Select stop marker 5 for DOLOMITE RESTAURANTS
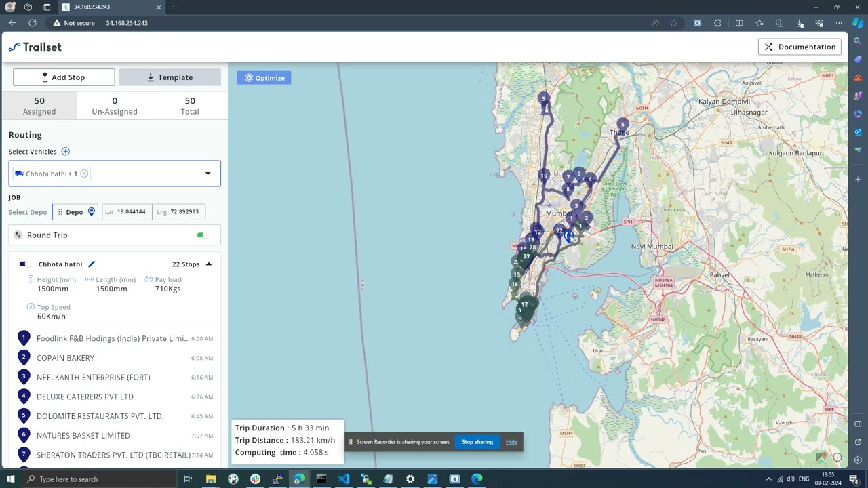The image size is (868, 488). click(24, 415)
